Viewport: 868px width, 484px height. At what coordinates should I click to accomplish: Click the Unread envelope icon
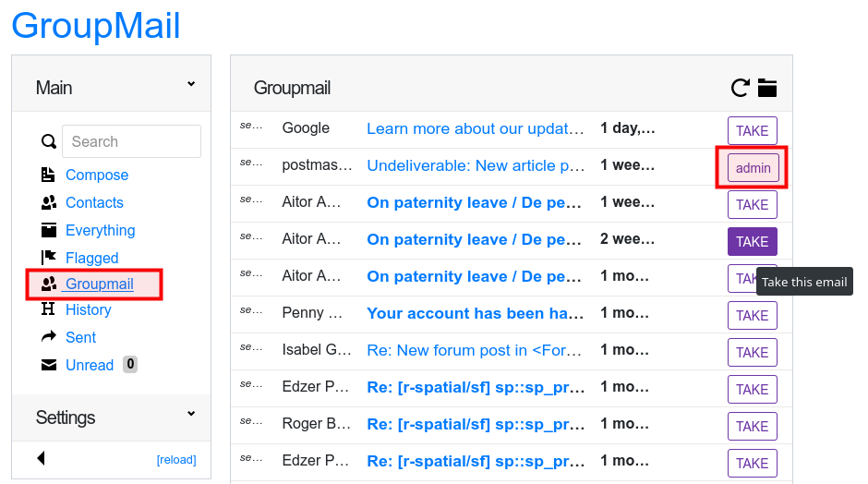point(49,365)
